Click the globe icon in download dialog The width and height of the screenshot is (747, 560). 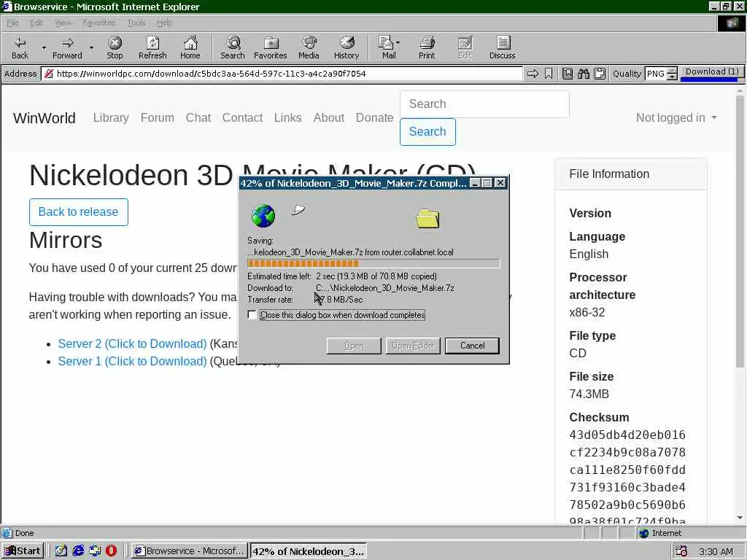(x=263, y=216)
